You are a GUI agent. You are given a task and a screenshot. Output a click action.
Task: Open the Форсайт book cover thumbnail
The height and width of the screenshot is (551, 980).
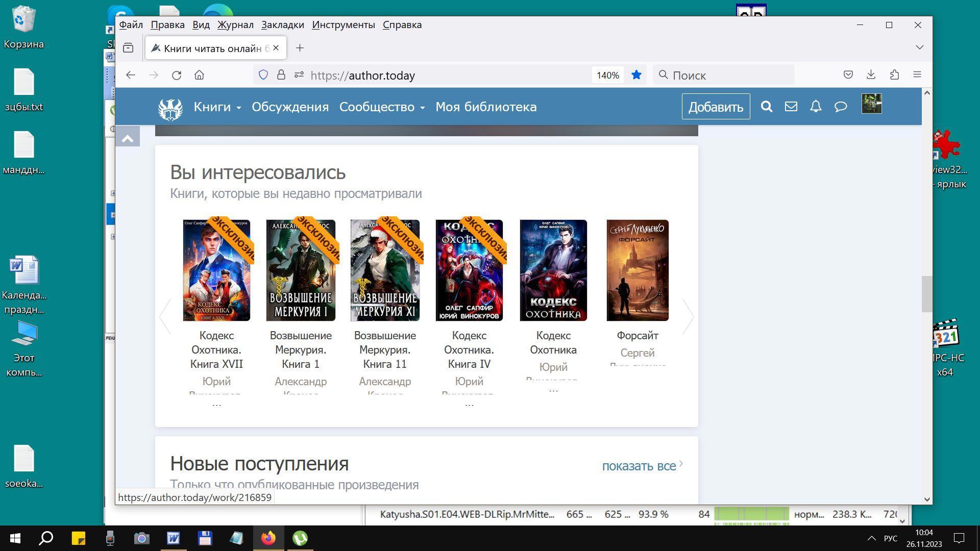(x=637, y=270)
